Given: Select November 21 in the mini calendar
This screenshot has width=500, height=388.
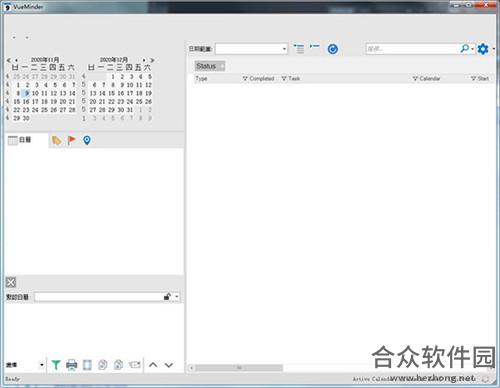Looking at the screenshot, I should tap(72, 102).
